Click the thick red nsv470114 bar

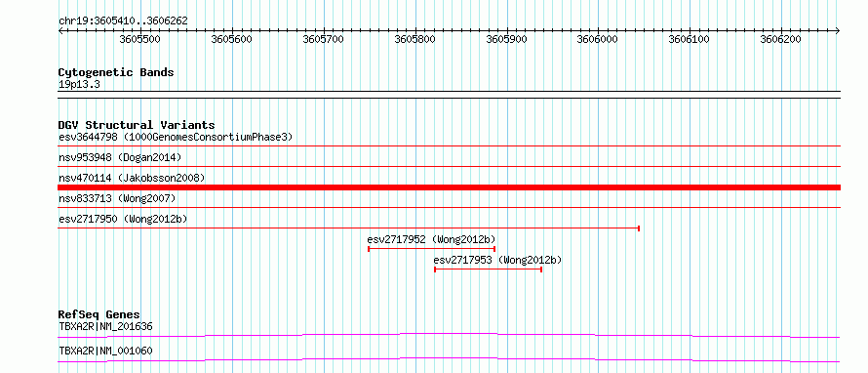[449, 187]
